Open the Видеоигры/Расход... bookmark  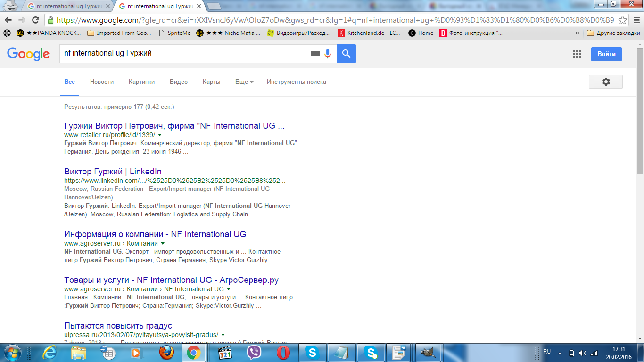298,33
